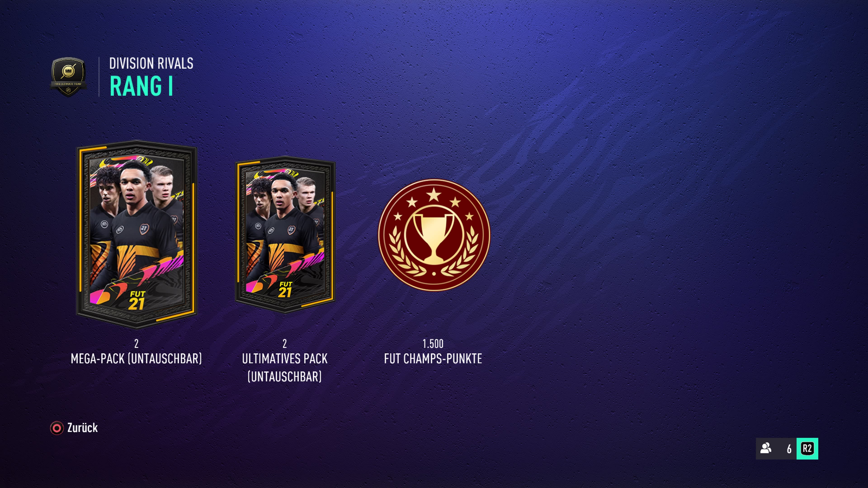Click the online friends count 6

(x=789, y=449)
